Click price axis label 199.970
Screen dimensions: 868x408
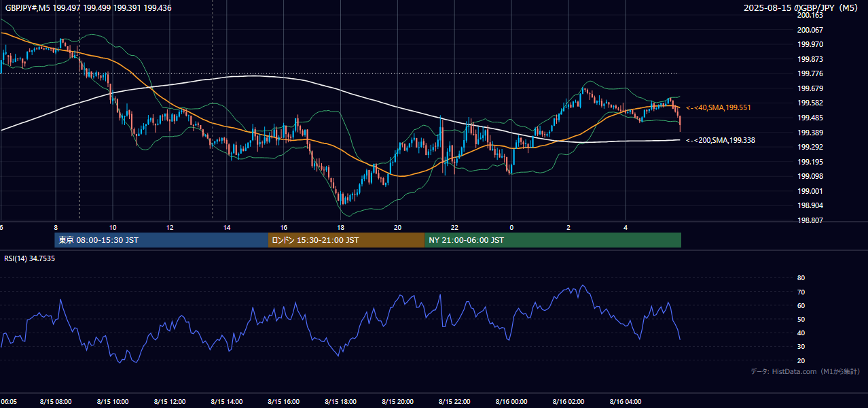coord(810,44)
